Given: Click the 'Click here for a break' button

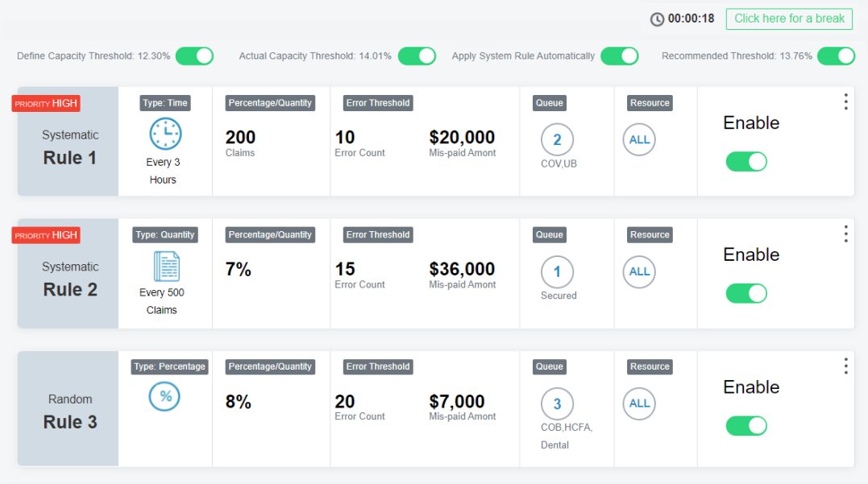Looking at the screenshot, I should point(789,19).
